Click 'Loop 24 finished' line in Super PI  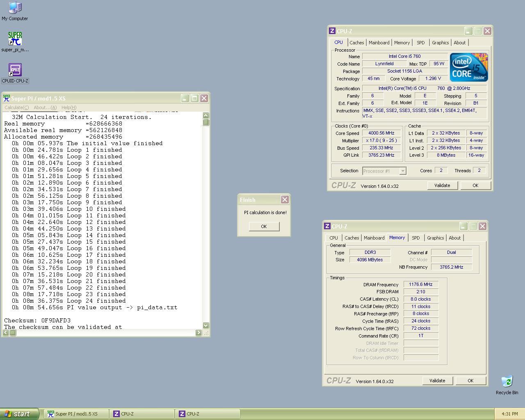68,301
